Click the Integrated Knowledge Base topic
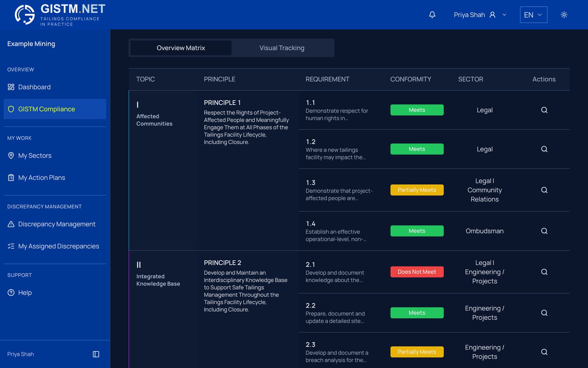This screenshot has height=368, width=588. coord(158,280)
